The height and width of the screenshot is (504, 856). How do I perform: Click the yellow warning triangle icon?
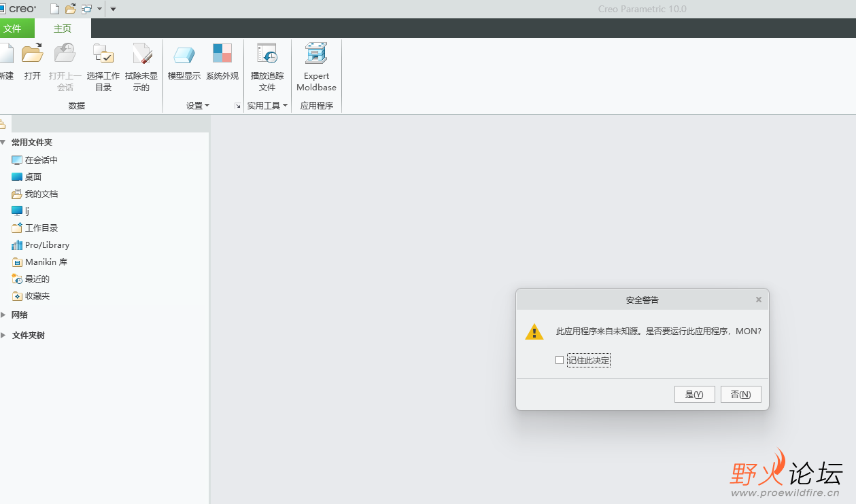tap(534, 331)
